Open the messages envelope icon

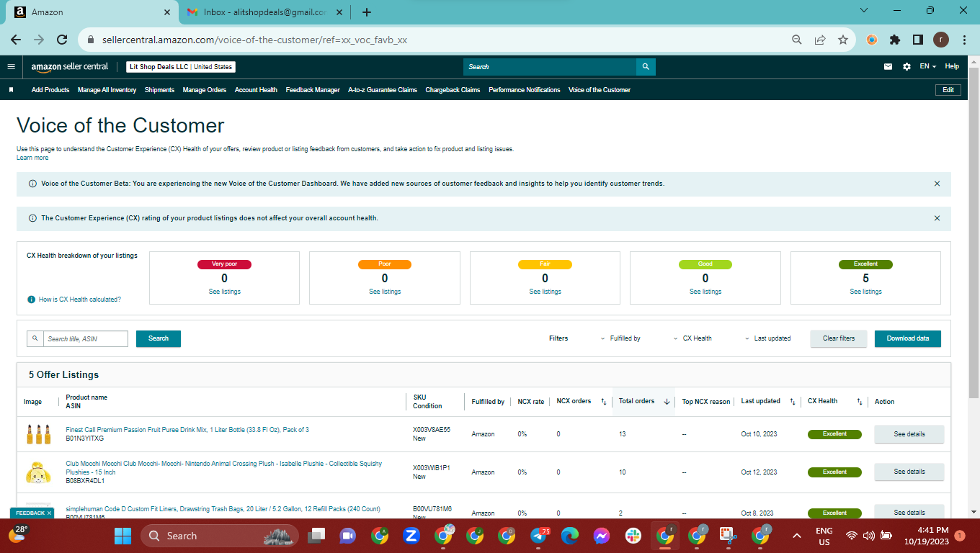tap(888, 67)
